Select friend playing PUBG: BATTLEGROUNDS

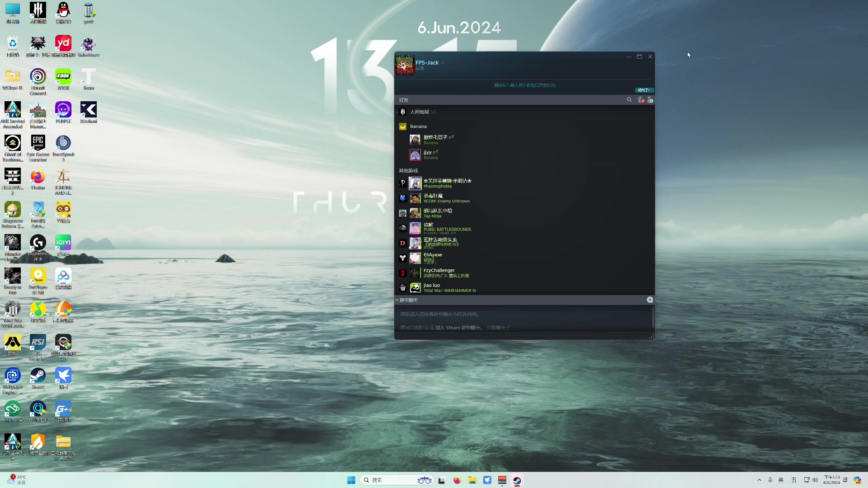524,228
